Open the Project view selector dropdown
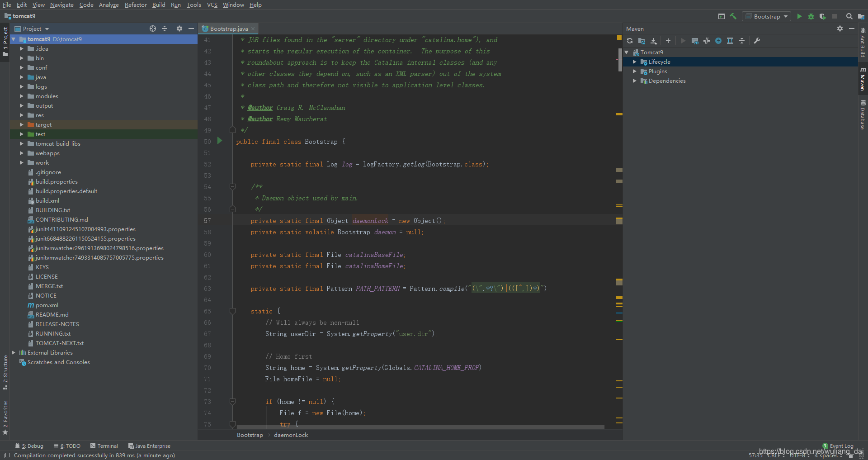This screenshot has width=868, height=460. tap(32, 28)
